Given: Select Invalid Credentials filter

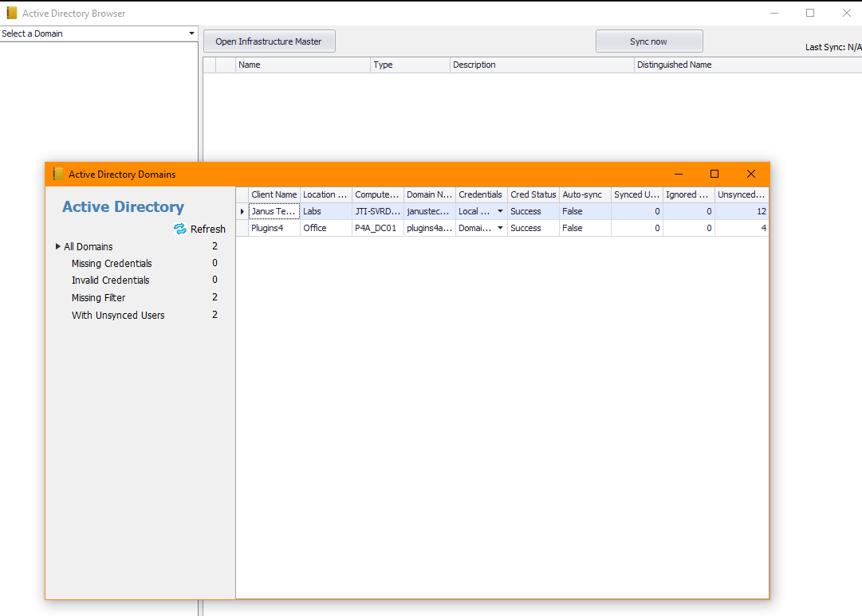Looking at the screenshot, I should click(x=110, y=280).
